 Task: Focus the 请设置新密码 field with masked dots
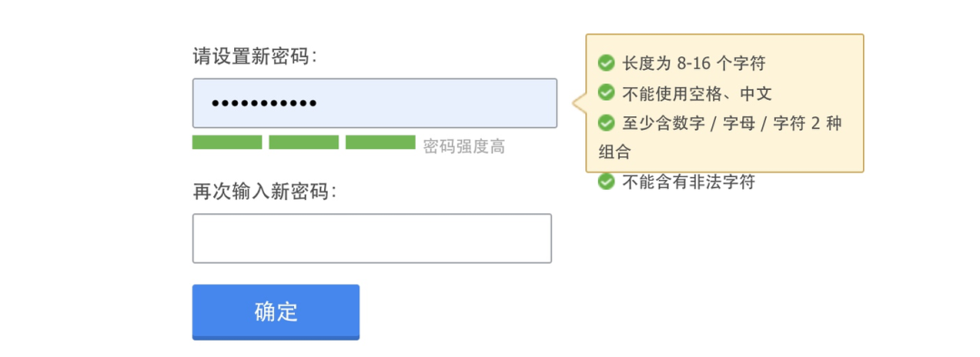click(x=375, y=104)
